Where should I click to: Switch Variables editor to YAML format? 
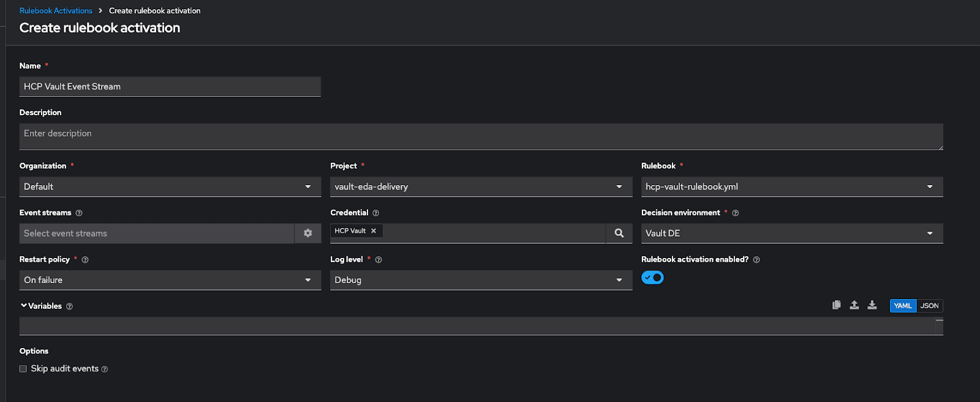click(903, 306)
